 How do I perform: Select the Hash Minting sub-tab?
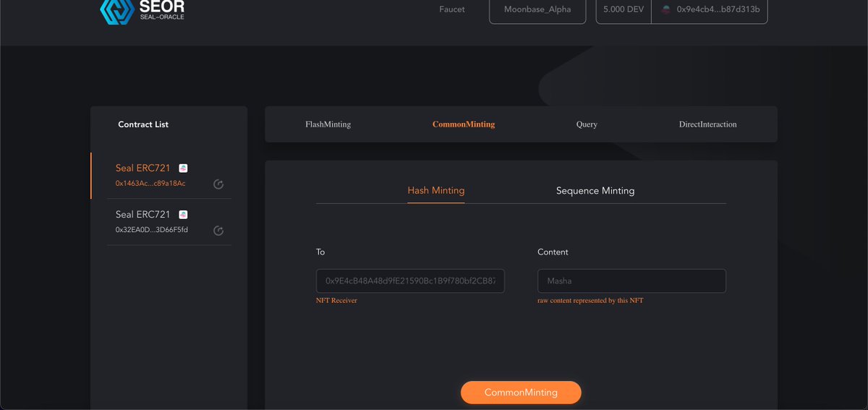pos(436,191)
